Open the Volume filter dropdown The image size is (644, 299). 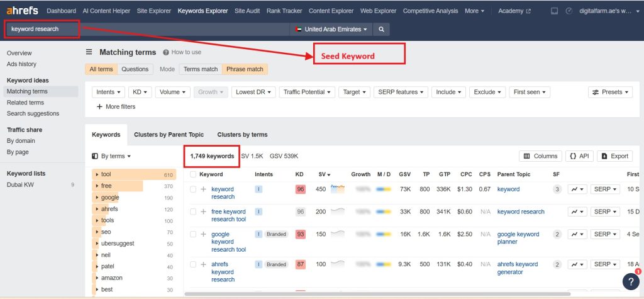[x=172, y=92]
